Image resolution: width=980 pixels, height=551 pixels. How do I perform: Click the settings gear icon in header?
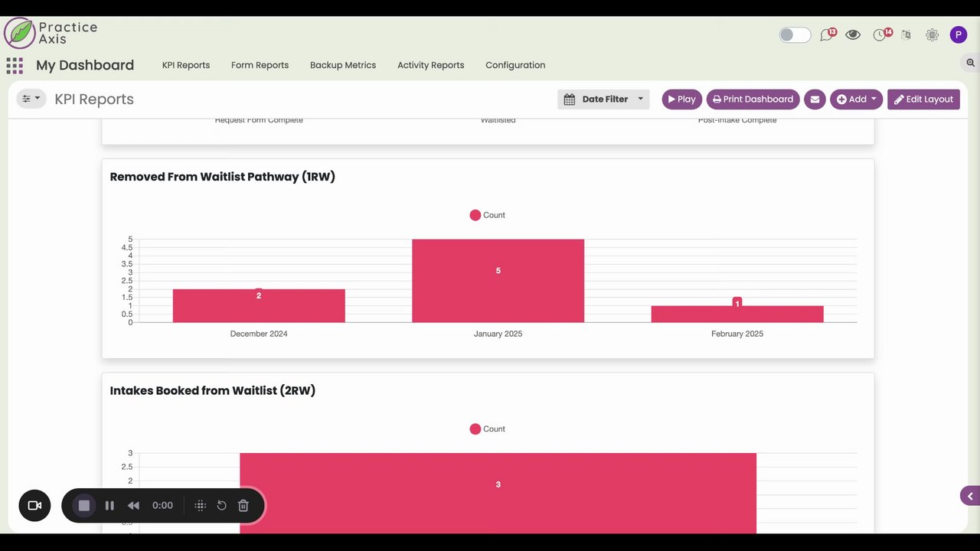tap(932, 34)
